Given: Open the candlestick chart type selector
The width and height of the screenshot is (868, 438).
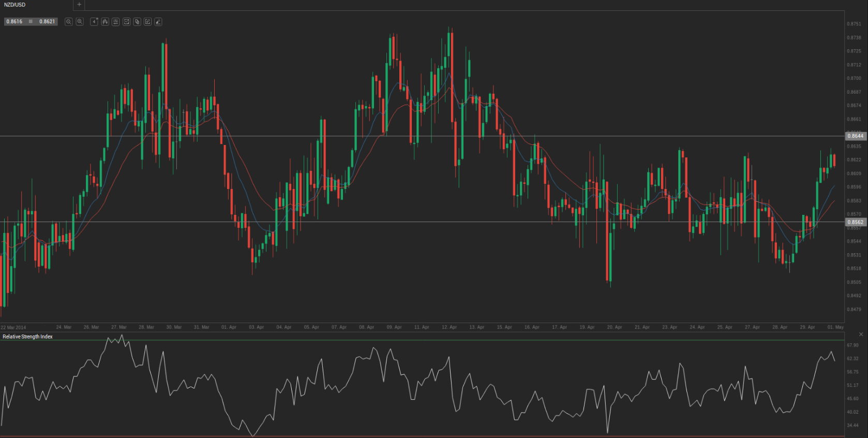Looking at the screenshot, I should click(x=105, y=22).
